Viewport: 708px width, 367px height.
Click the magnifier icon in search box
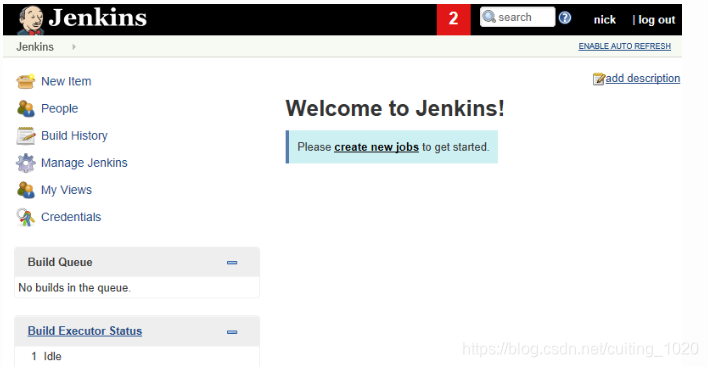tap(489, 17)
